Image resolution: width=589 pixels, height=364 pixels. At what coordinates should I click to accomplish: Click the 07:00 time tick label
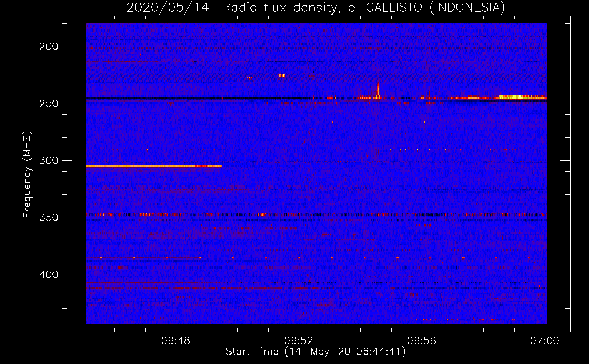545,341
